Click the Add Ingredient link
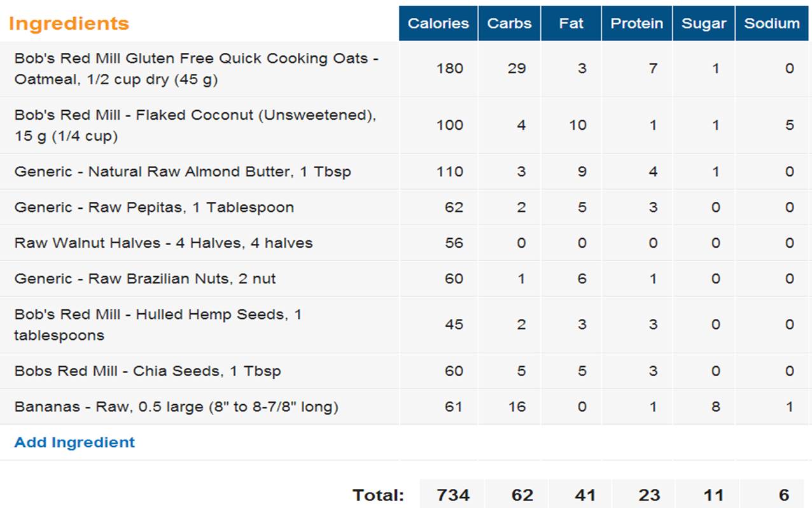This screenshot has width=812, height=508. (x=74, y=442)
